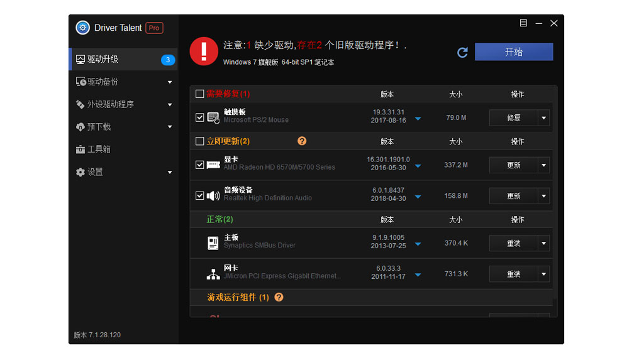This screenshot has width=644, height=358.
Task: Open version dropdown for 音频设备 6.0.1.8437
Action: (418, 197)
